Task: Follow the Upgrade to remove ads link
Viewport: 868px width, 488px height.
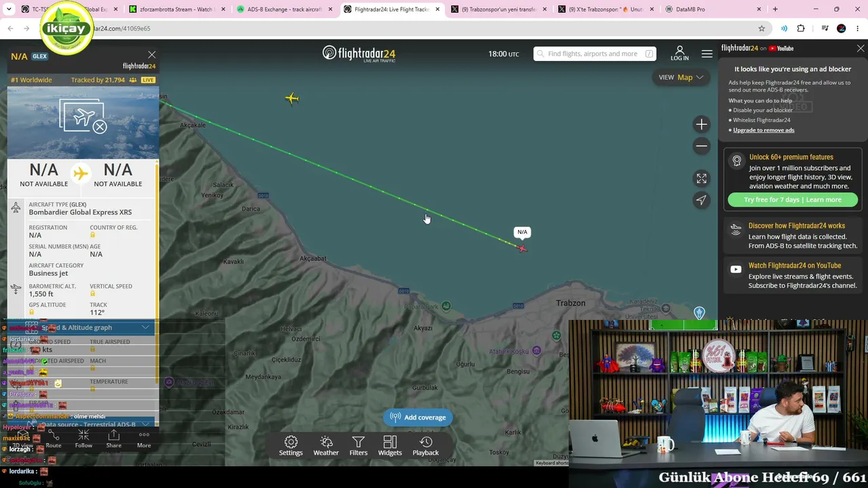Action: tap(764, 130)
